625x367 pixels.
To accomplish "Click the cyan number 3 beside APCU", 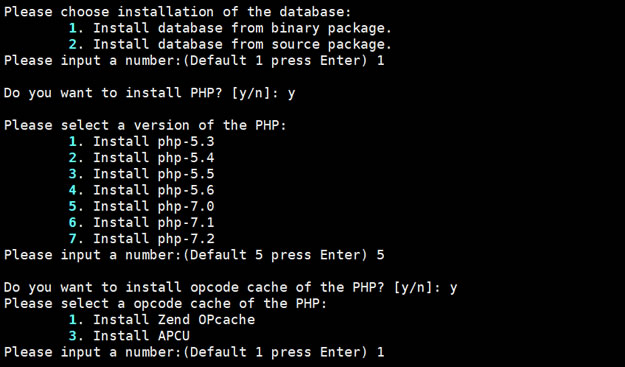I will [x=73, y=336].
